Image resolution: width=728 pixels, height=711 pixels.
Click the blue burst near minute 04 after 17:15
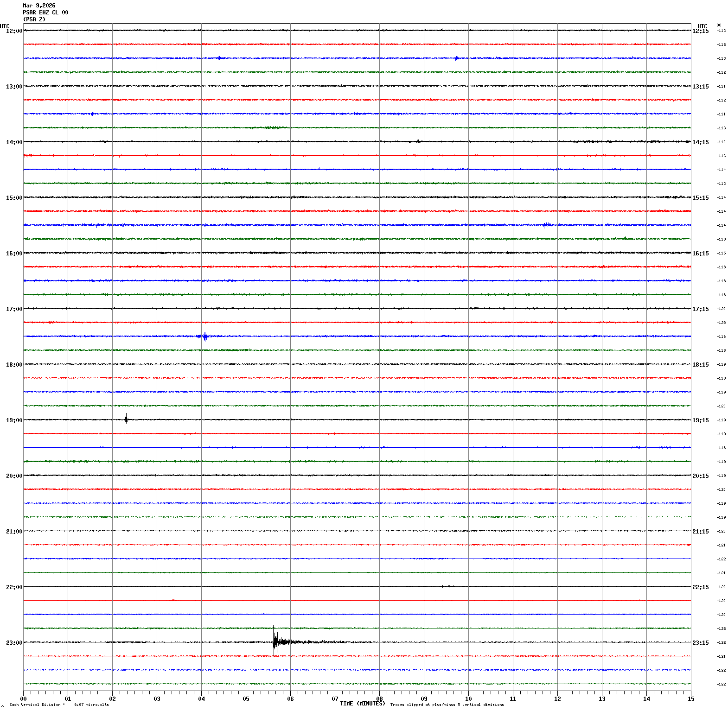[x=204, y=336]
